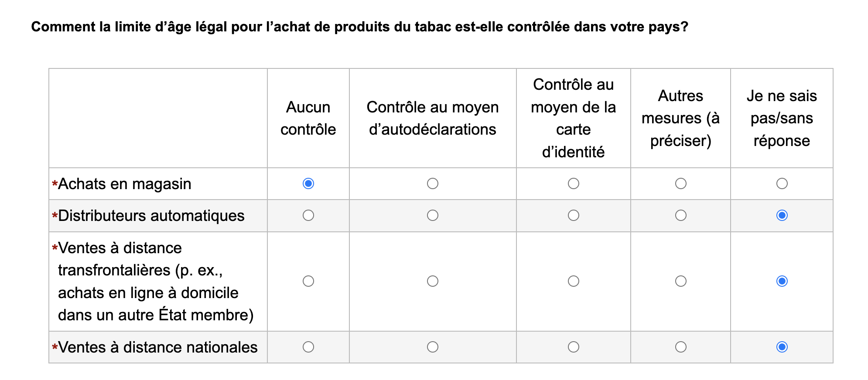Choose 'Aucun contrôle' for ventes transfrontalières
This screenshot has height=380, width=868.
point(308,281)
